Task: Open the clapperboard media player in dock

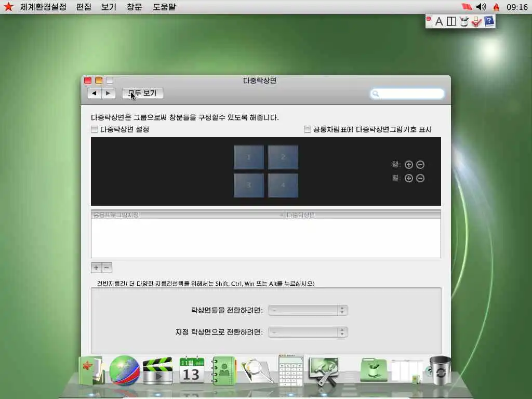Action: coord(157,370)
